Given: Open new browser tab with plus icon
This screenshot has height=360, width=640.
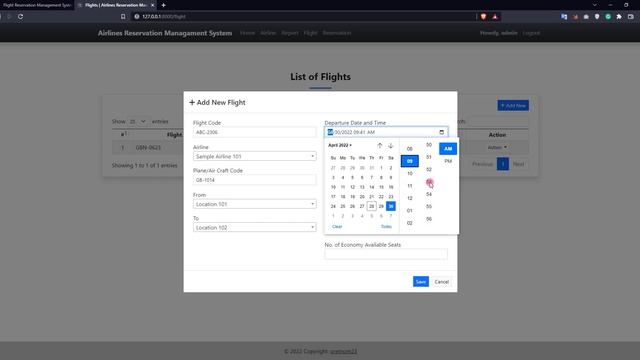Looking at the screenshot, I should pos(163,5).
